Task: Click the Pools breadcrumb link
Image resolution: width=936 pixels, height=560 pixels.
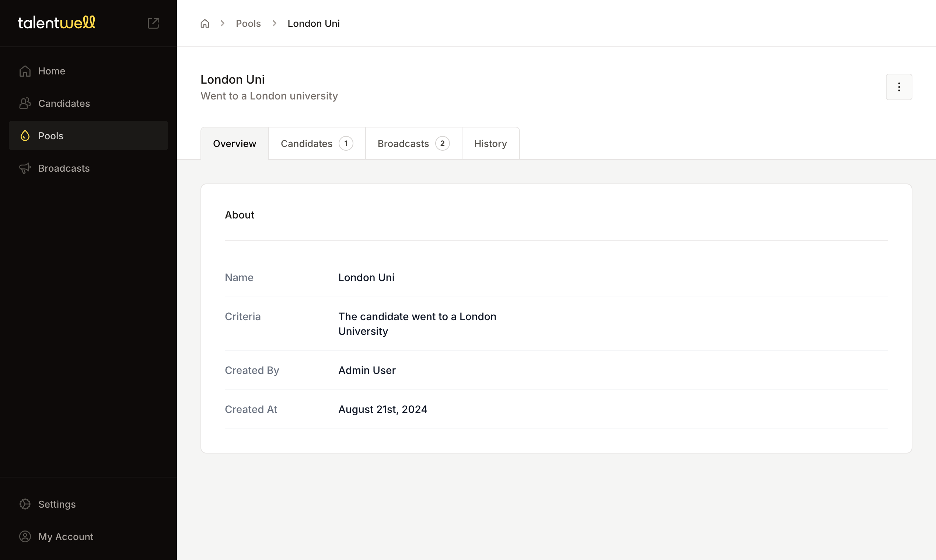Action: click(248, 24)
